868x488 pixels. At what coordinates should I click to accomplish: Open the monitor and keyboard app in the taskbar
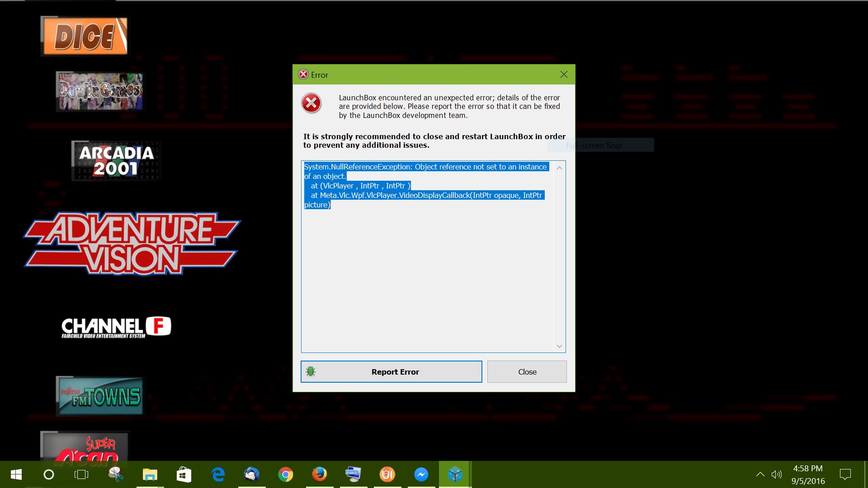pyautogui.click(x=354, y=474)
